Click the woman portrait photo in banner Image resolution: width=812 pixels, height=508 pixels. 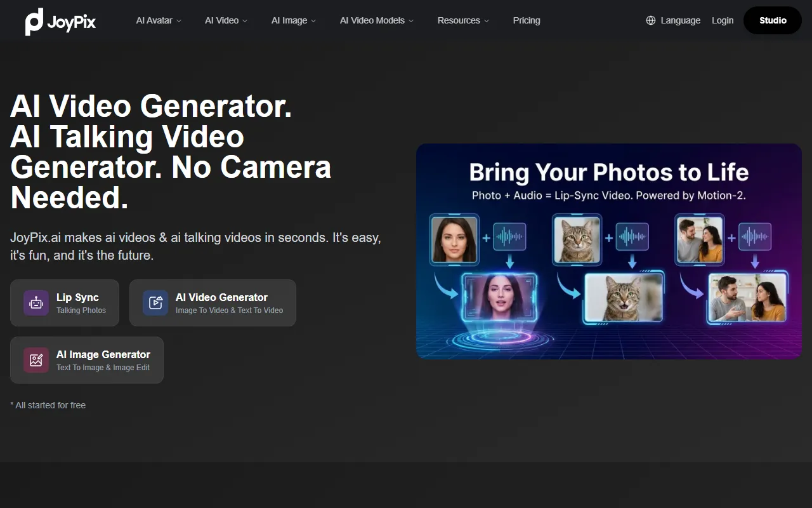pos(454,239)
